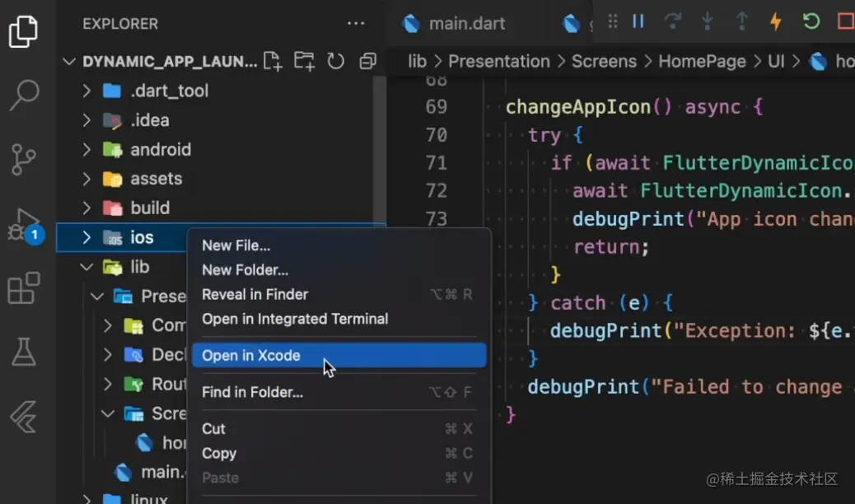
Task: Open the Extensions view
Action: (24, 288)
